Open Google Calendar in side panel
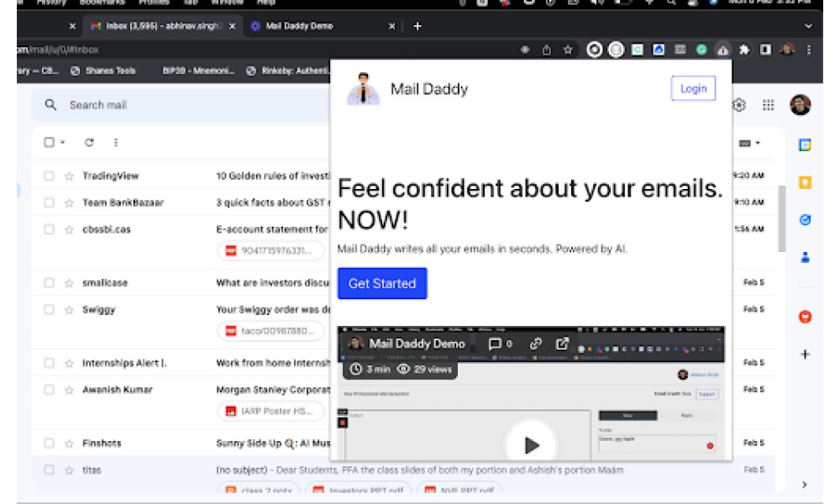Screen dimensions: 840x504 click(805, 144)
